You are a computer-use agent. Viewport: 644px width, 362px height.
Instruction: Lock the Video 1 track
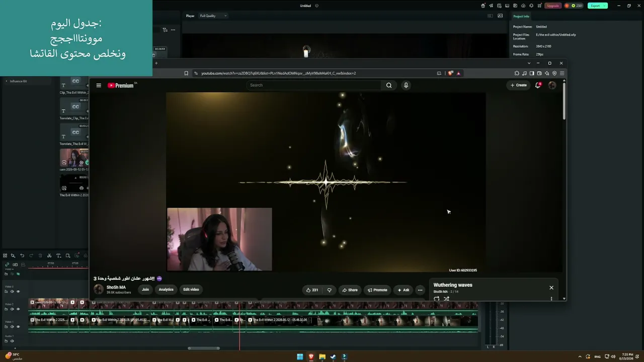(x=7, y=327)
